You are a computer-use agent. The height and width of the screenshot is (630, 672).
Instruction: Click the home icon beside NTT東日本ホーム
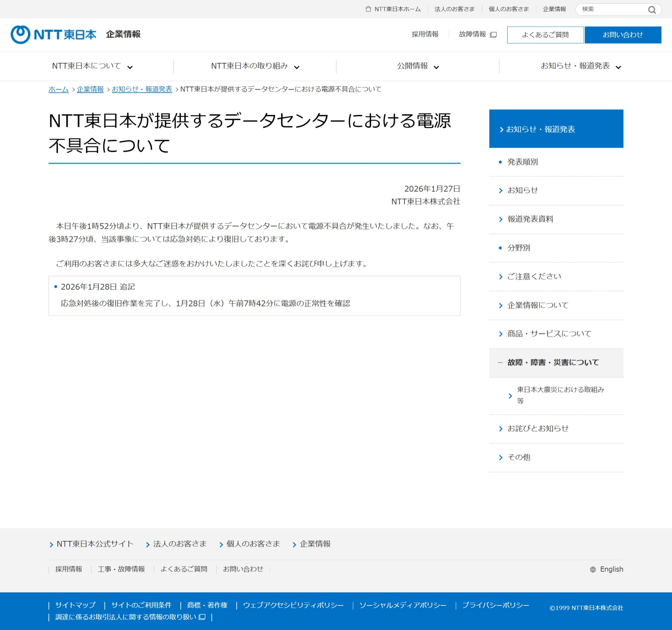[368, 9]
